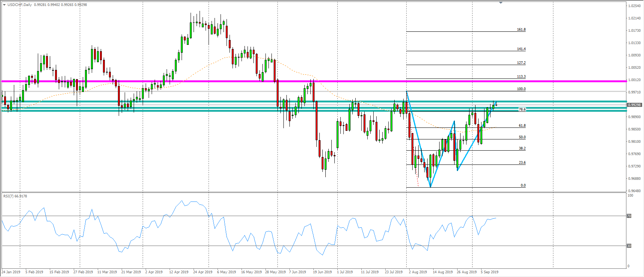Viewport: 644px width, 277px height.
Task: Click the 1.01330 price axis label
Action: [634, 43]
